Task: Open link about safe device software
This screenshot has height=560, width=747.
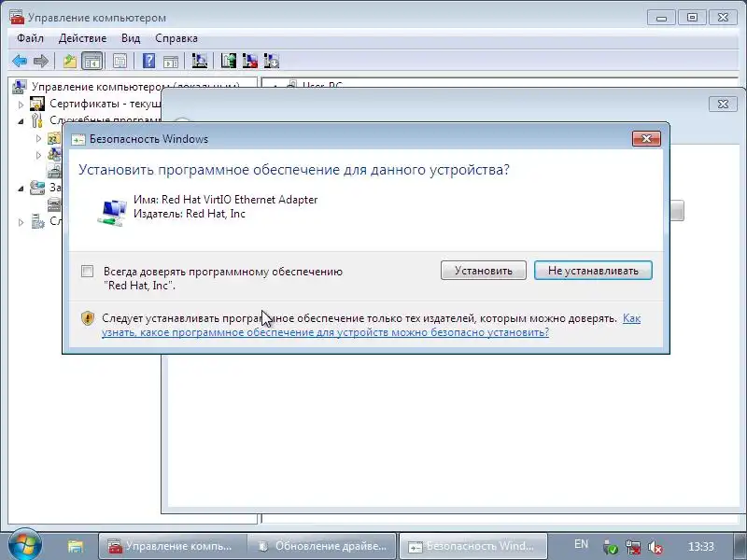Action: coord(325,332)
